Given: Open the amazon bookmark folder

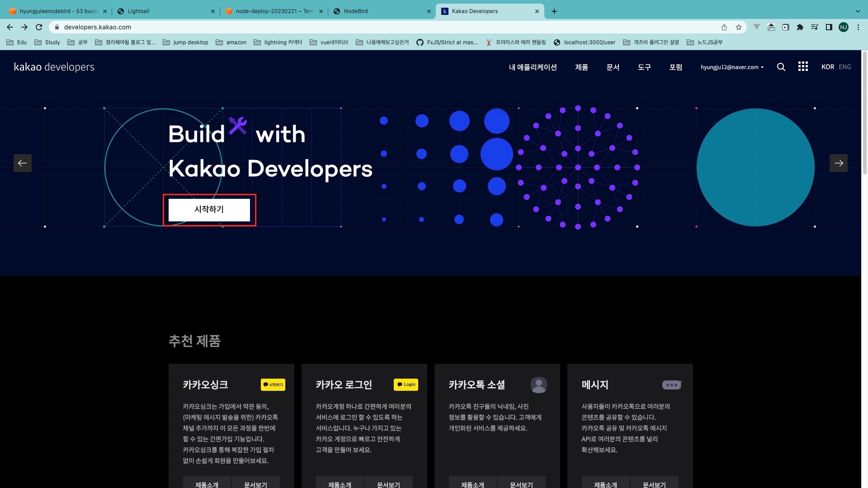Looking at the screenshot, I should 231,42.
